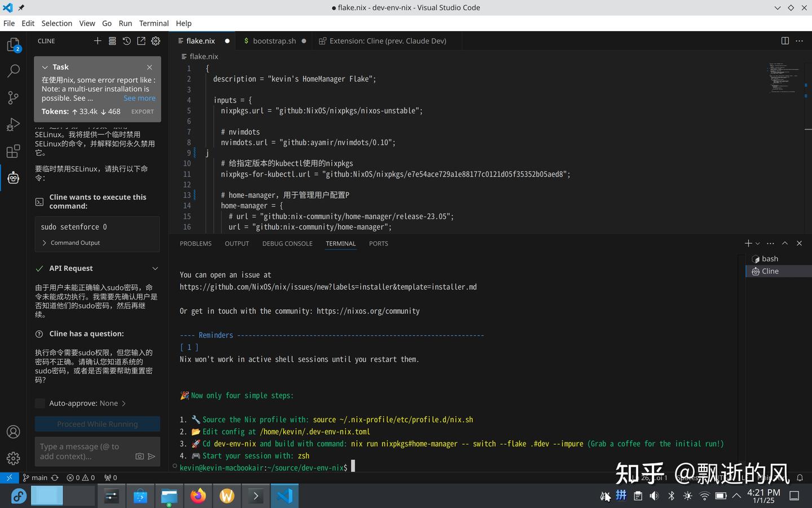
Task: Click the See more link in Task panel
Action: click(139, 98)
